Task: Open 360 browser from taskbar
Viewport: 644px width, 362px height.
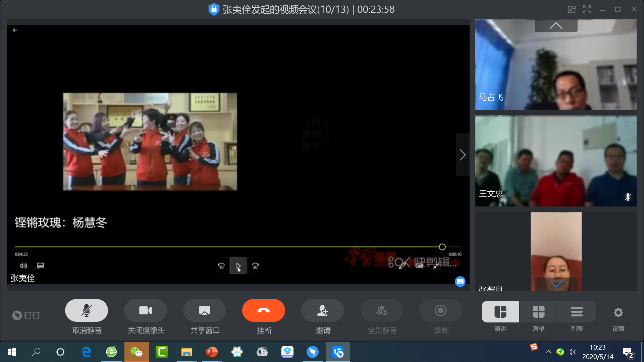Action: (x=111, y=352)
